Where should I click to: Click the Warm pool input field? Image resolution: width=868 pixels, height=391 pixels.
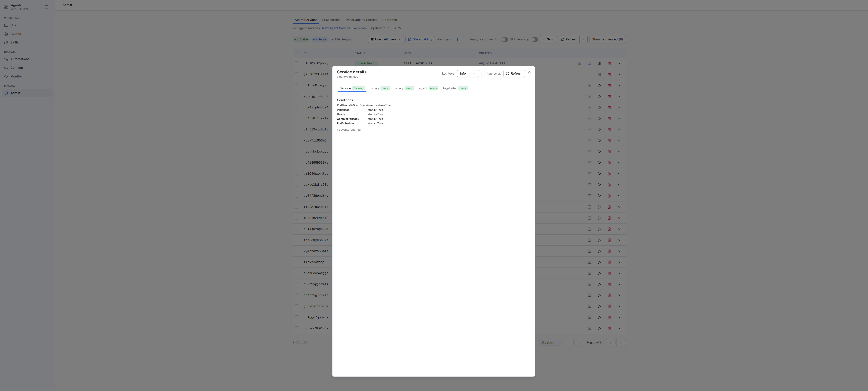coord(461,39)
